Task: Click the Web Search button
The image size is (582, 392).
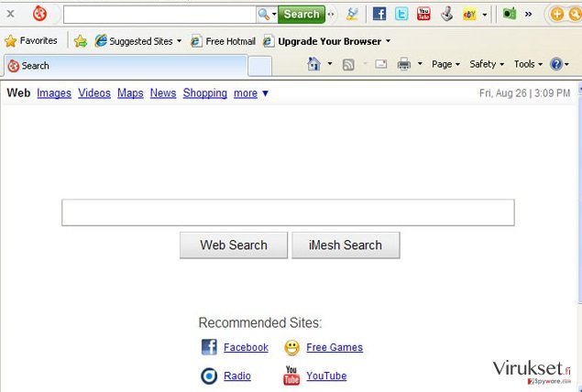Action: [x=234, y=245]
